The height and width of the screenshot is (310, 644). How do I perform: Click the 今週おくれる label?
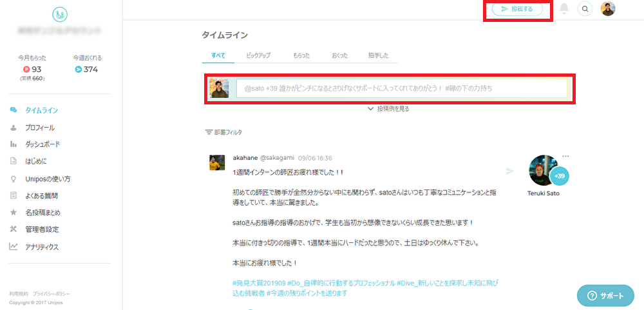[x=88, y=58]
